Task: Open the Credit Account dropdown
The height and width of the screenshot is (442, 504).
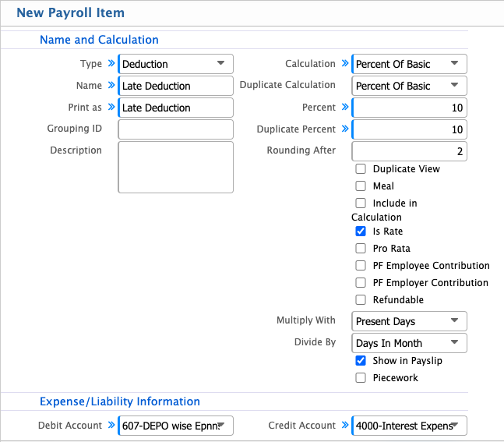Action: pos(409,426)
